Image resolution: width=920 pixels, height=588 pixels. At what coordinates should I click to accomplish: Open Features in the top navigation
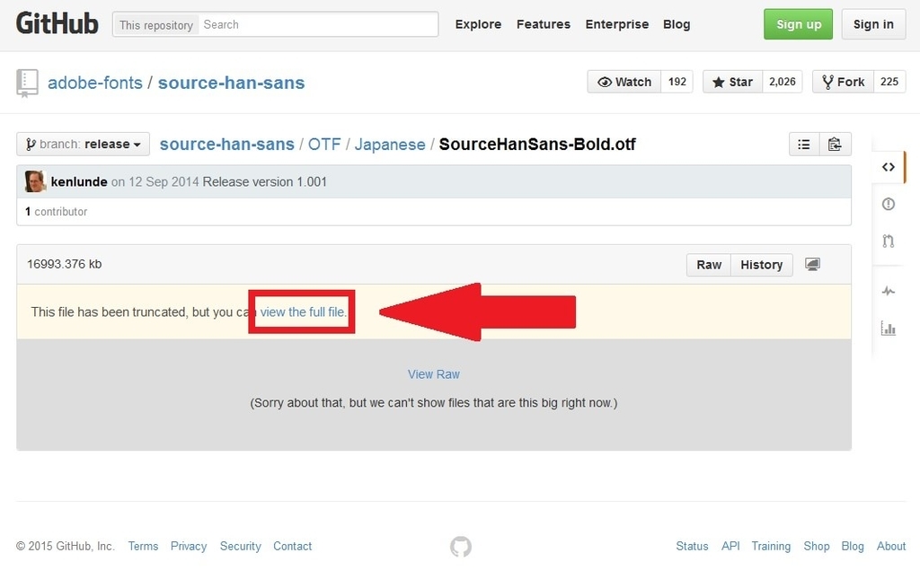pos(544,24)
